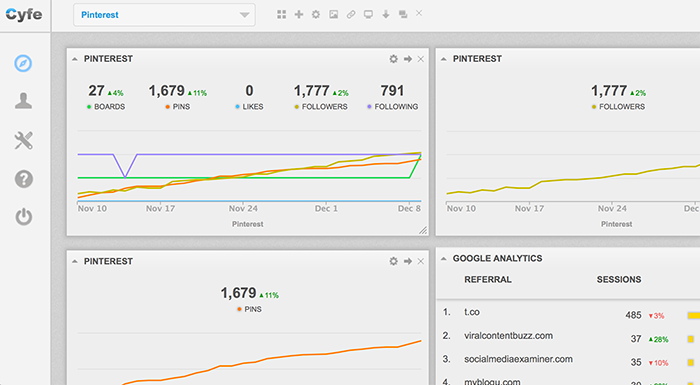Open the help question mark icon
This screenshot has height=385, width=700.
[23, 179]
